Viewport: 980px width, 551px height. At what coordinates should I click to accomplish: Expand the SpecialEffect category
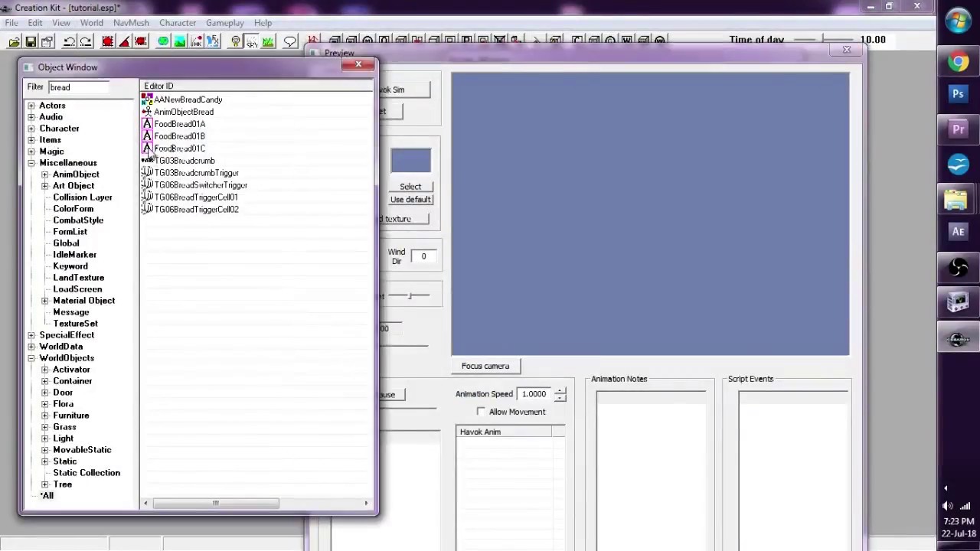31,335
